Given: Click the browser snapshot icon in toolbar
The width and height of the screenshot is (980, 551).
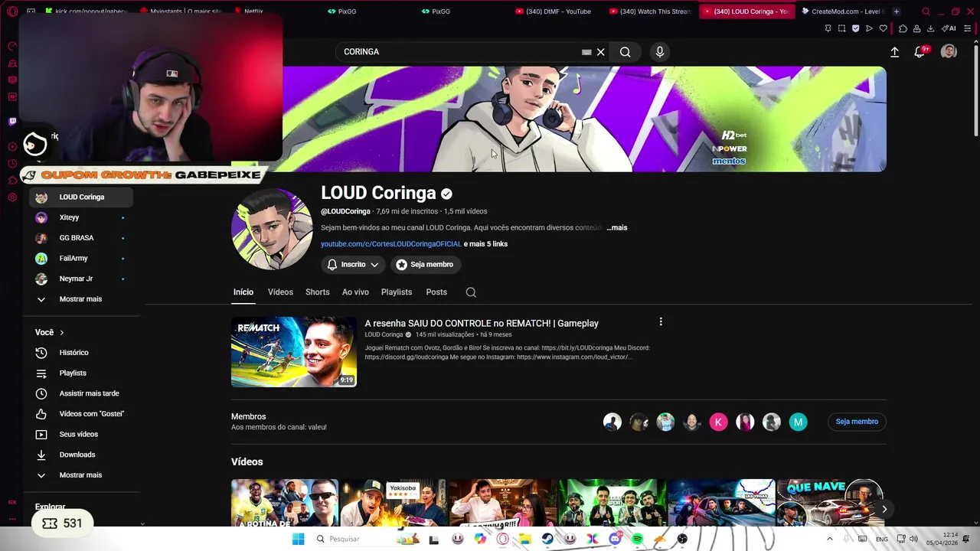Looking at the screenshot, I should point(841,28).
